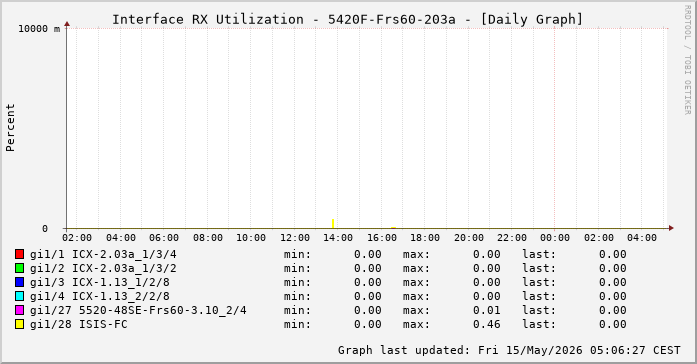The height and width of the screenshot is (364, 697).
Task: Select legend label gi1/1 ICX-2.03a_1/3/4
Action: point(103,254)
